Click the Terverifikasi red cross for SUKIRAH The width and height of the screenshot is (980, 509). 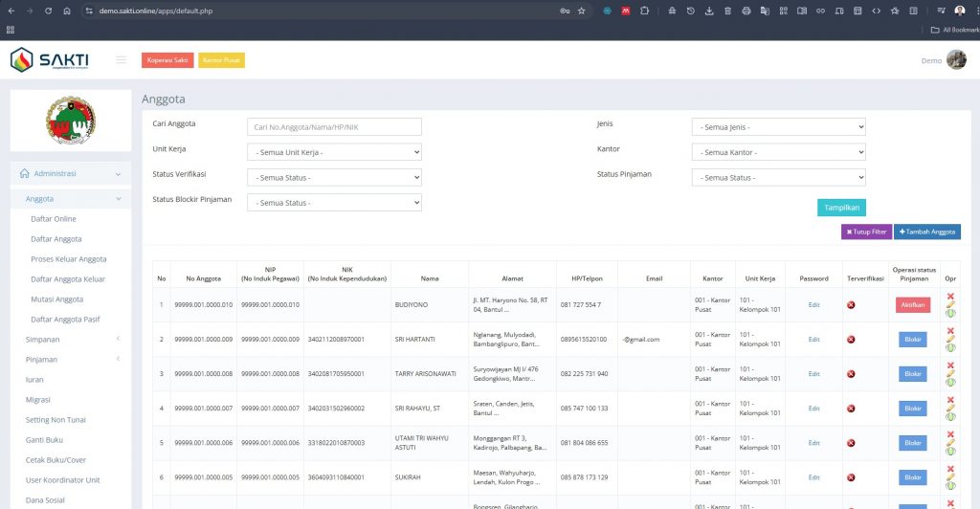pyautogui.click(x=851, y=477)
